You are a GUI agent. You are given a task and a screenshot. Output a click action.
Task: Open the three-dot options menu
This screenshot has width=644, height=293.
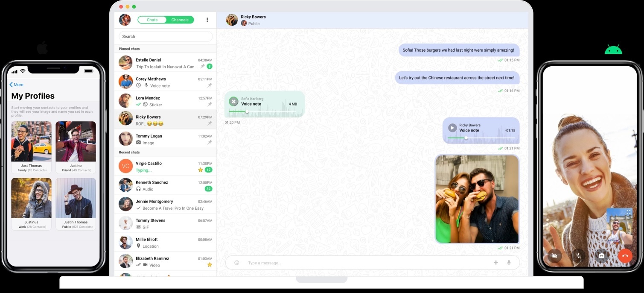click(207, 20)
